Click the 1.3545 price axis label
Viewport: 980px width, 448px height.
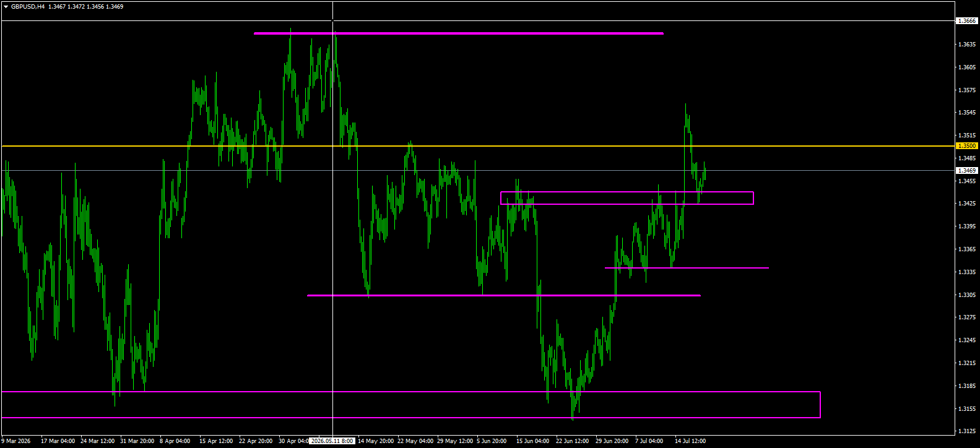(x=967, y=113)
